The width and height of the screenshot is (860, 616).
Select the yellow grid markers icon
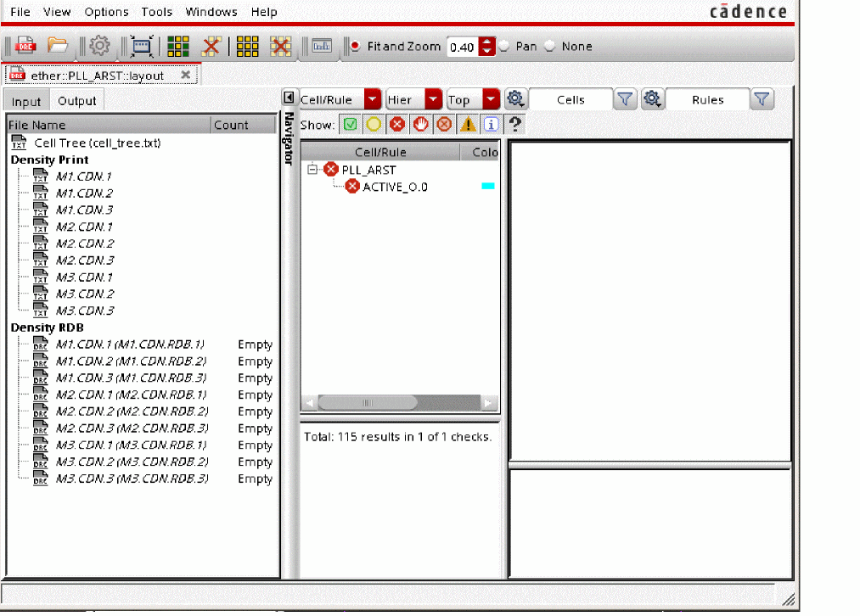(x=247, y=47)
